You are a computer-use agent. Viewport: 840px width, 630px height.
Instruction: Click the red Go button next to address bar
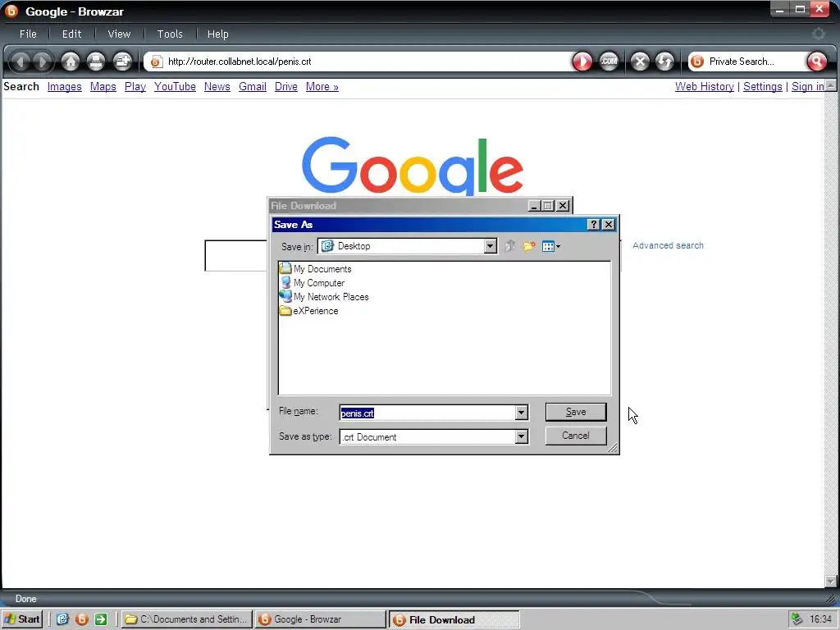[582, 62]
